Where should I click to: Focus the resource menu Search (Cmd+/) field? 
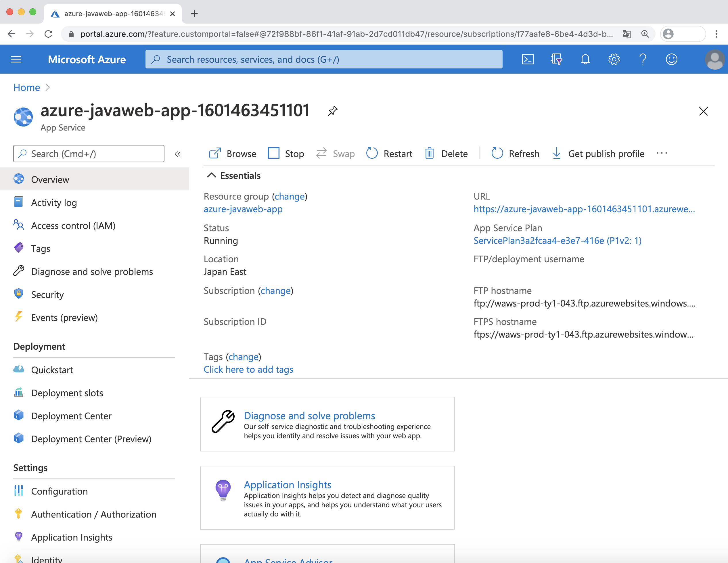click(x=89, y=154)
